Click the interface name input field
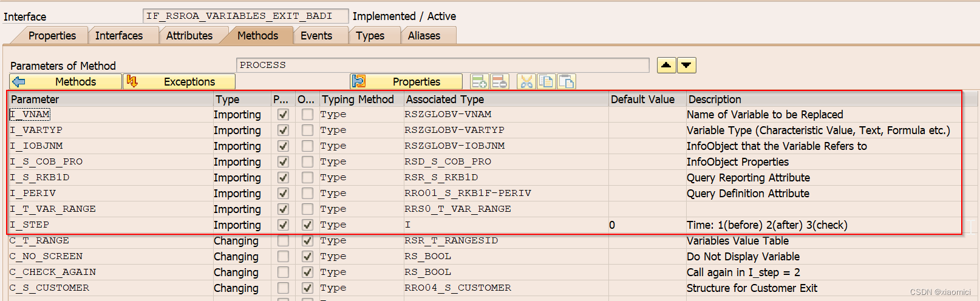This screenshot has width=980, height=301. click(245, 16)
